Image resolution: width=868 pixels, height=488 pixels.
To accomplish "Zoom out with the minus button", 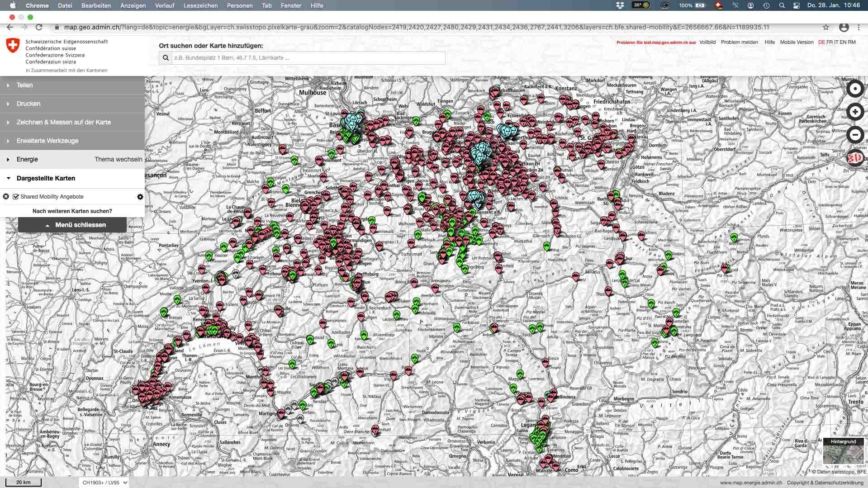I will 855,135.
